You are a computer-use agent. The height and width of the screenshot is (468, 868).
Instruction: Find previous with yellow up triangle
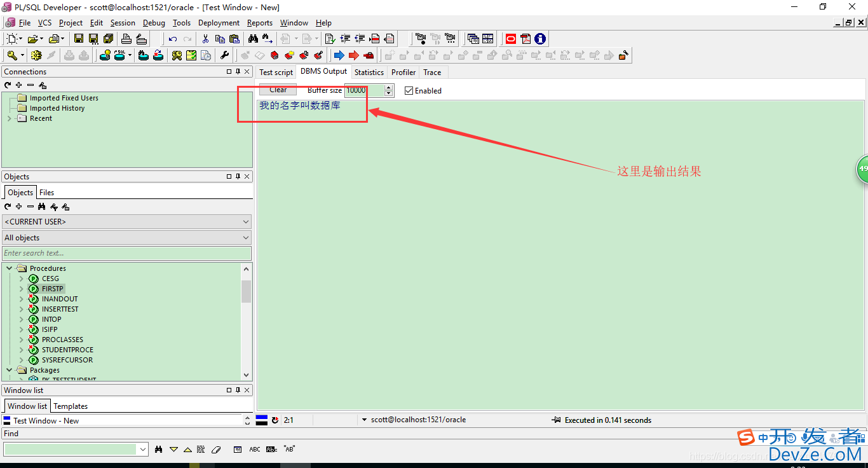[187, 450]
